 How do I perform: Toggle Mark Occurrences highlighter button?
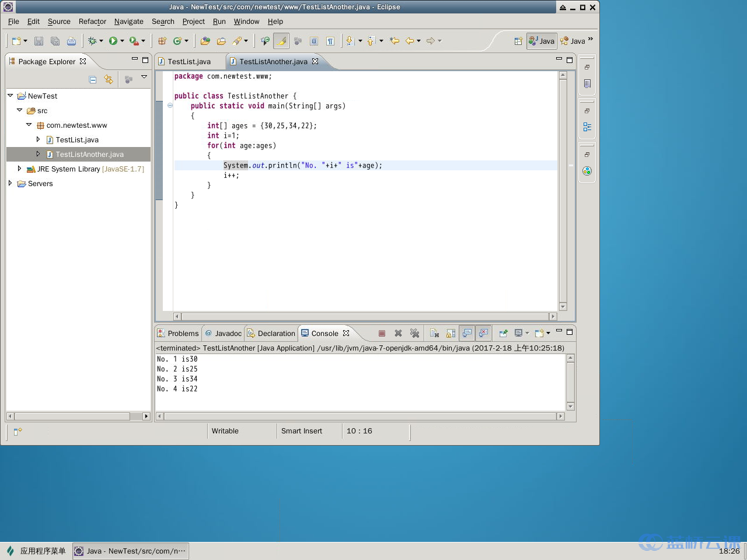[281, 41]
